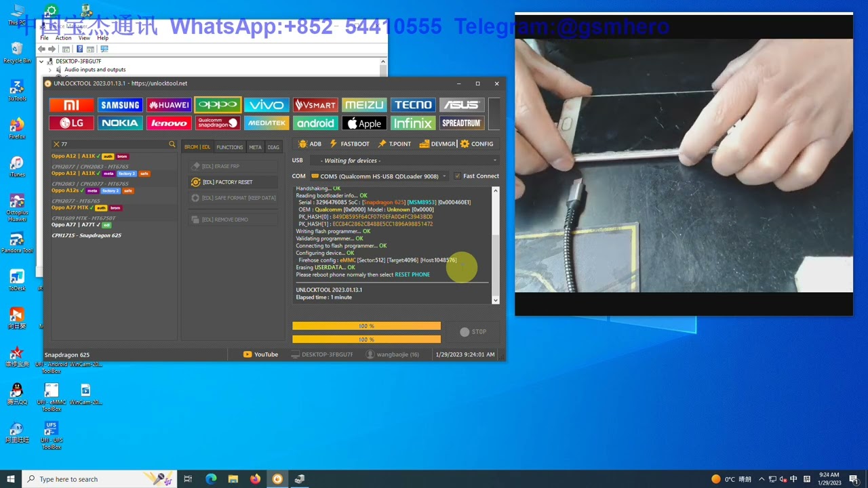
Task: Click the UnlockTool taskbar icon
Action: [277, 479]
